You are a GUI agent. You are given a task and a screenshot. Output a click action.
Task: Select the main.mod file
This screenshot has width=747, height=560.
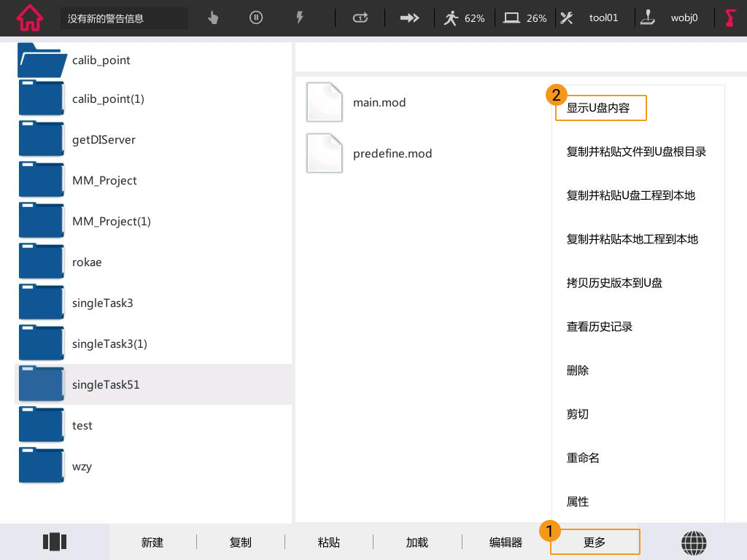pyautogui.click(x=379, y=103)
